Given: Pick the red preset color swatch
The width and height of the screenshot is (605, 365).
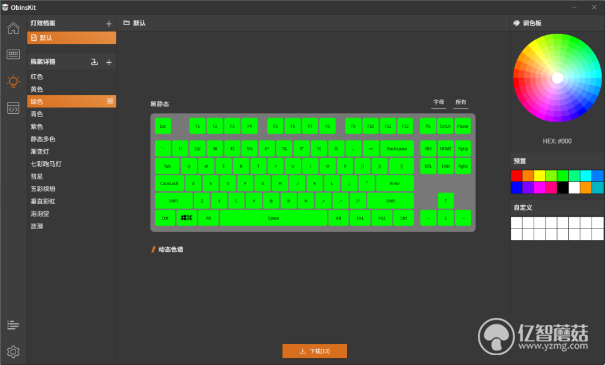Looking at the screenshot, I should [x=516, y=176].
